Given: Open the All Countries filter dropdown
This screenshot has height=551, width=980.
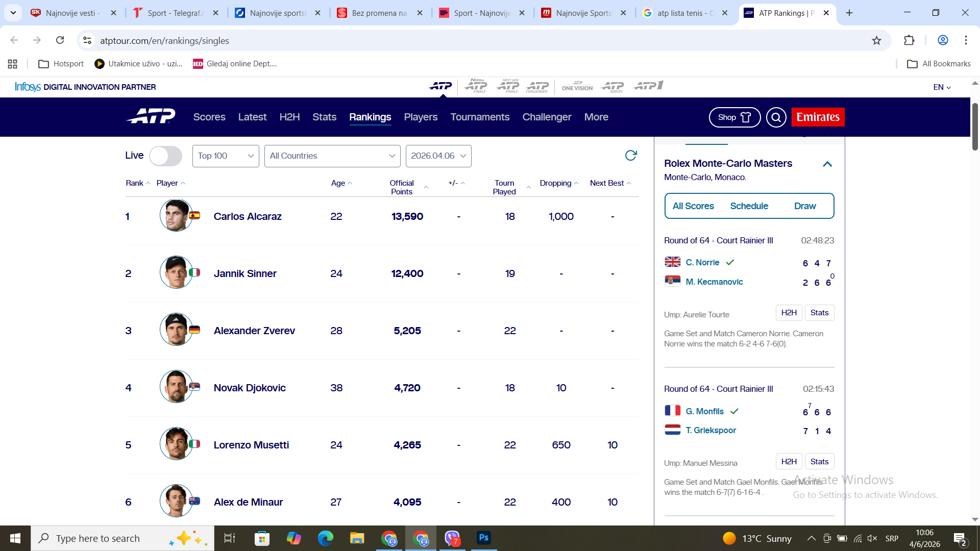Looking at the screenshot, I should [x=332, y=156].
